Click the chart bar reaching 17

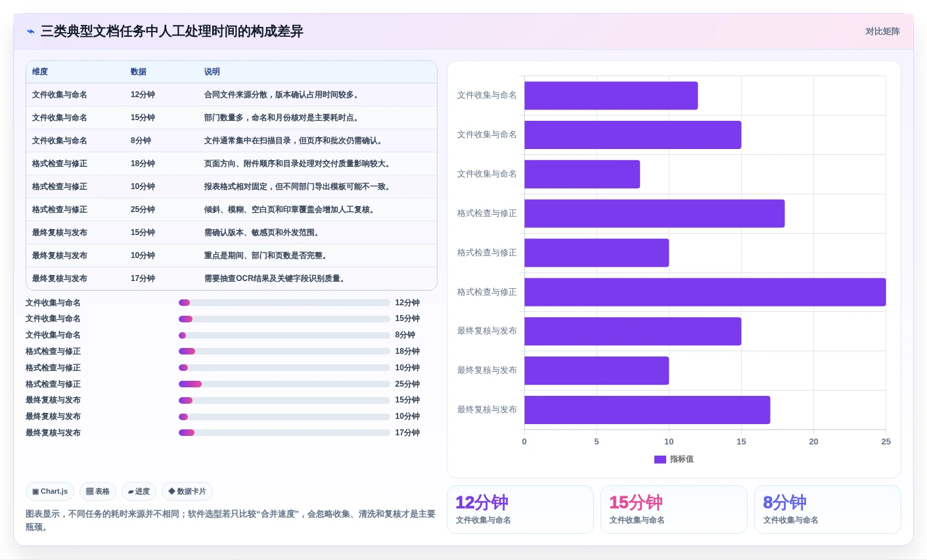tap(647, 410)
